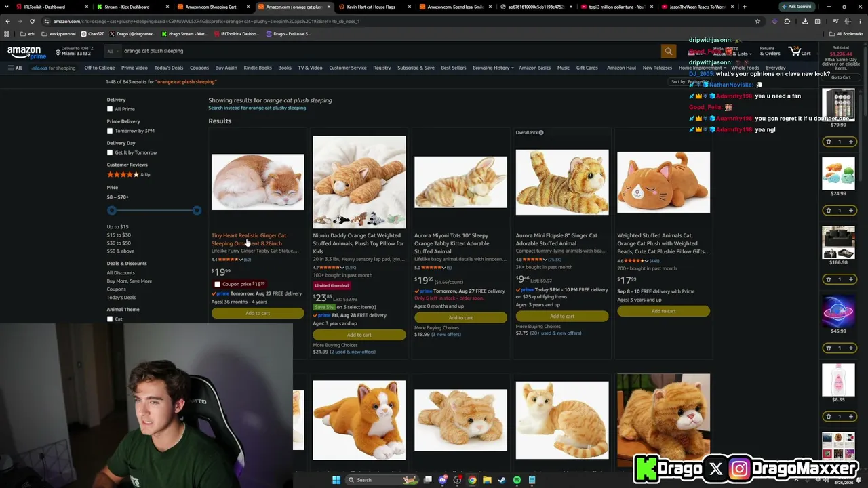Image resolution: width=868 pixels, height=488 pixels.
Task: Go back with the browser back arrow
Action: (7, 21)
